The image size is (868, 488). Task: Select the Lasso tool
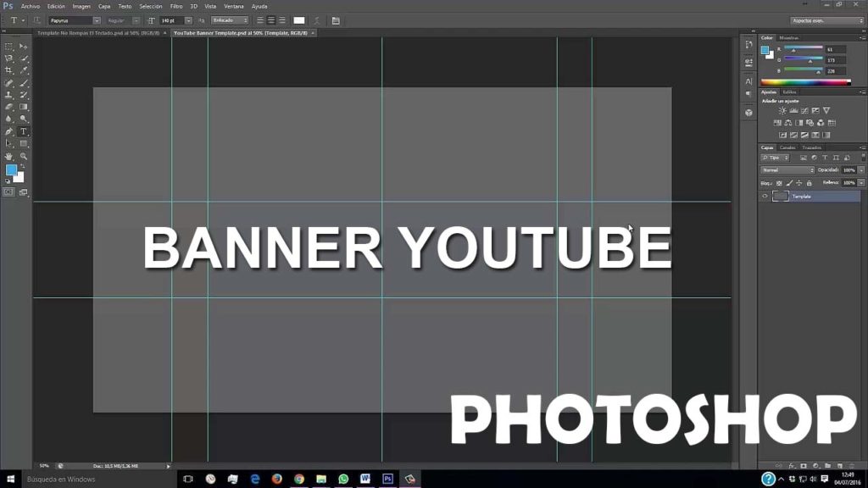(8, 58)
